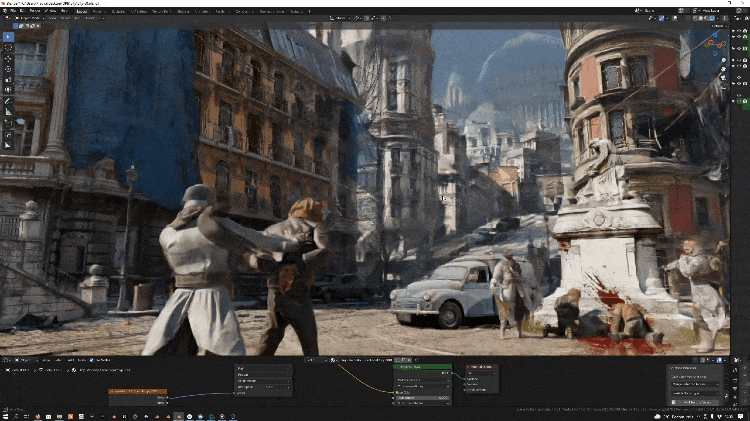Click the Blender logo menu icon
The height and width of the screenshot is (421, 750).
coord(5,11)
